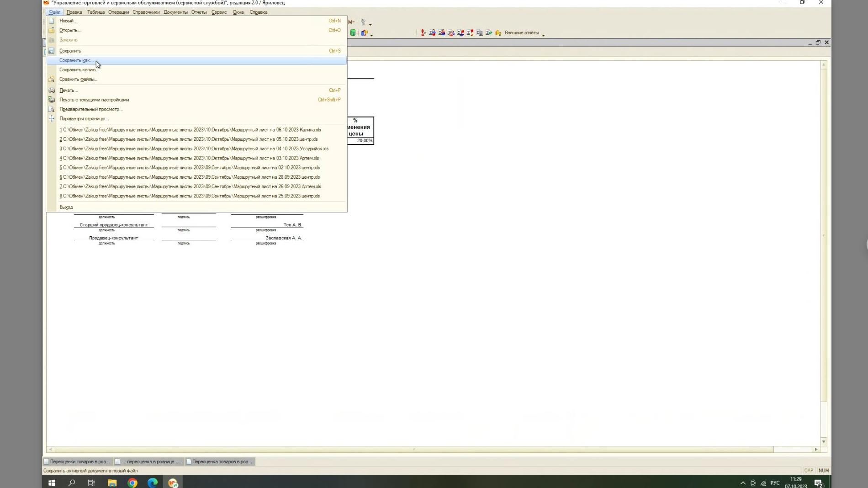Open the Операции menu

click(x=118, y=12)
